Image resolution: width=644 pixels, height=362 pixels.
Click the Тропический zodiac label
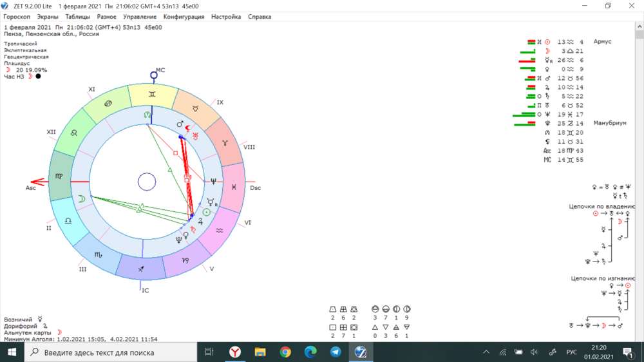tap(21, 44)
